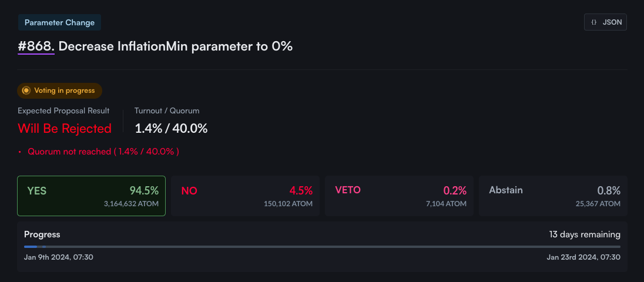644x282 pixels.
Task: Click the Voting in progress badge
Action: [x=60, y=90]
